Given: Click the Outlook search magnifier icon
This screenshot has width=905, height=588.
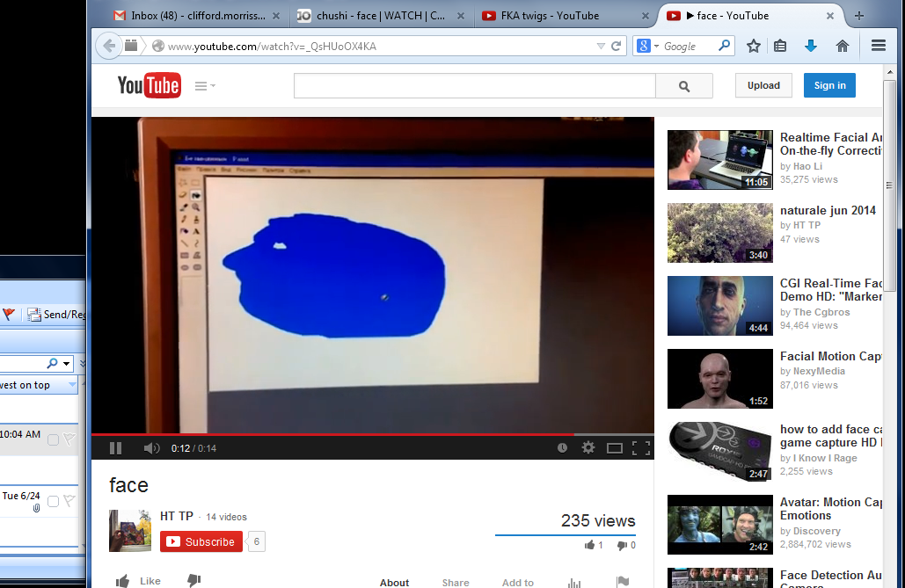Looking at the screenshot, I should tap(53, 363).
